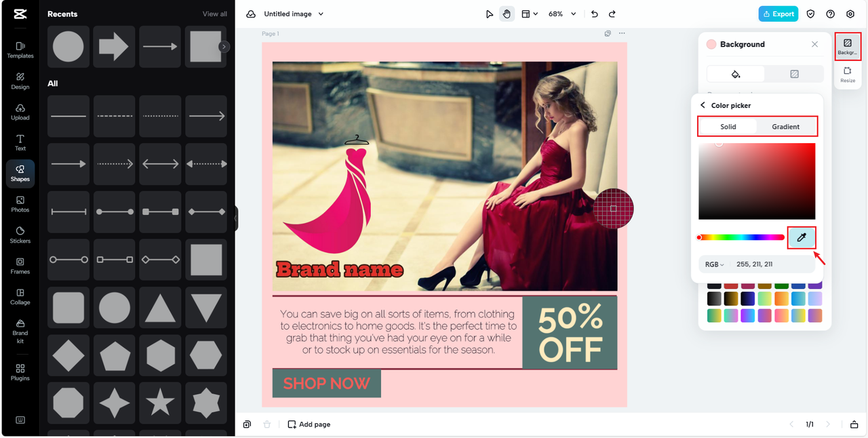Add the upward triangle shape
Viewport: 868px width, 438px height.
(x=161, y=308)
